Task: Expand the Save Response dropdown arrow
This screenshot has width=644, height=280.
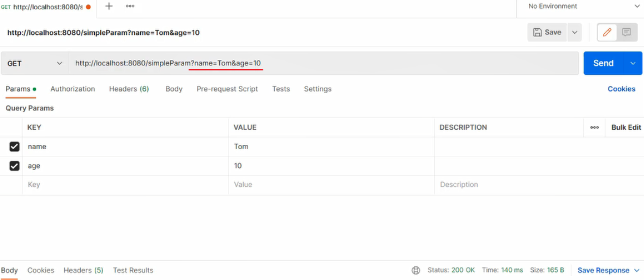Action: [637, 270]
